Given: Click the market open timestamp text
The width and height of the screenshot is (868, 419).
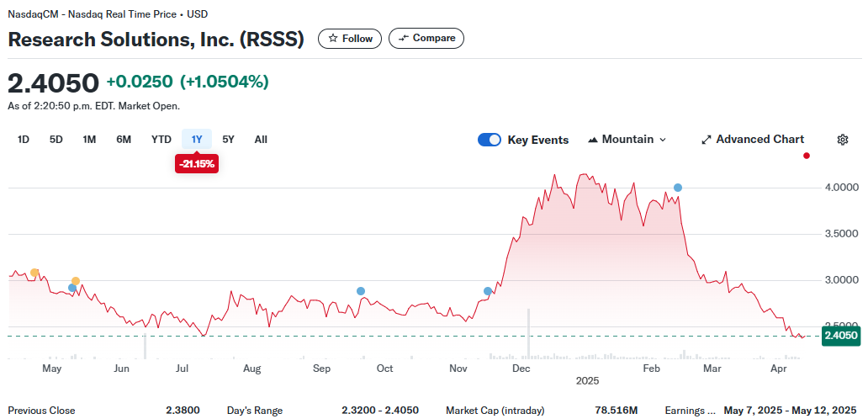Looking at the screenshot, I should (x=93, y=106).
